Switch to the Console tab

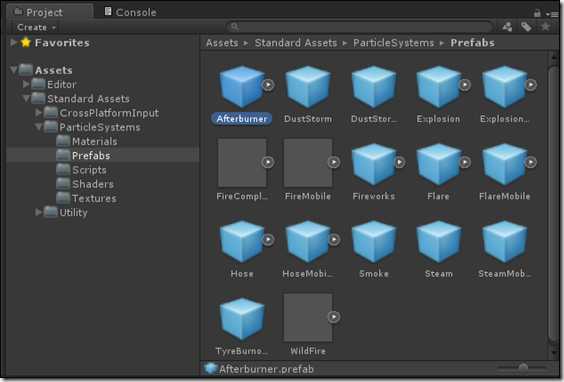click(x=131, y=12)
